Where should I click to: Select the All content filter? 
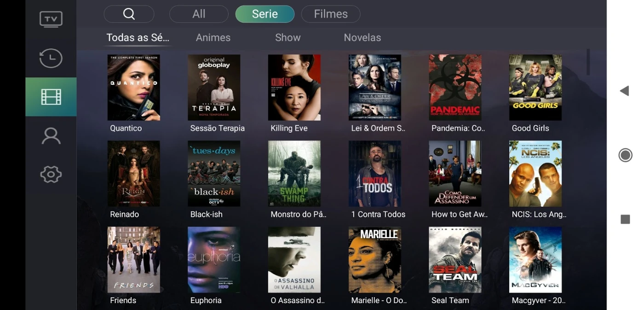pyautogui.click(x=199, y=14)
